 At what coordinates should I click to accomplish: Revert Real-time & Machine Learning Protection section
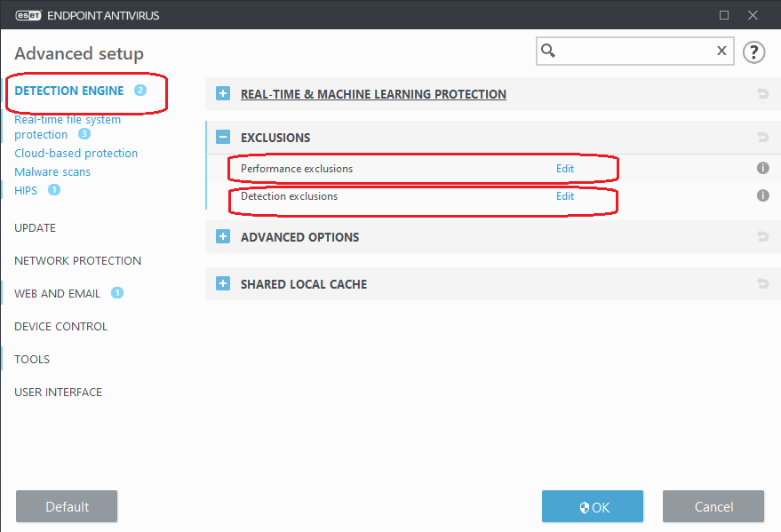pyautogui.click(x=762, y=93)
